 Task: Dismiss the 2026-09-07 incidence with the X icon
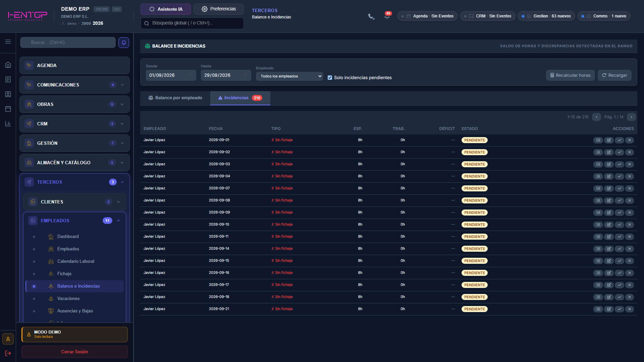pos(630,188)
